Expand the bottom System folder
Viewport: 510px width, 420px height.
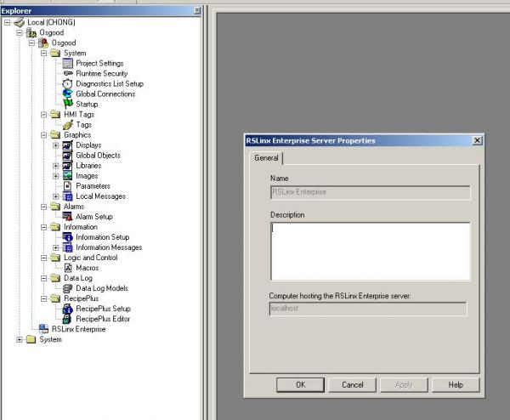(20, 339)
